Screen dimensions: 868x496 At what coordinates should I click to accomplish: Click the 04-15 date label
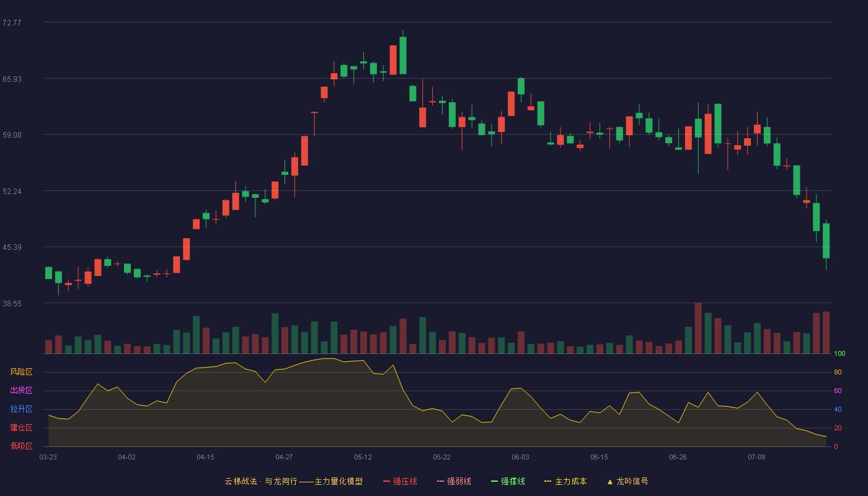[x=205, y=457]
